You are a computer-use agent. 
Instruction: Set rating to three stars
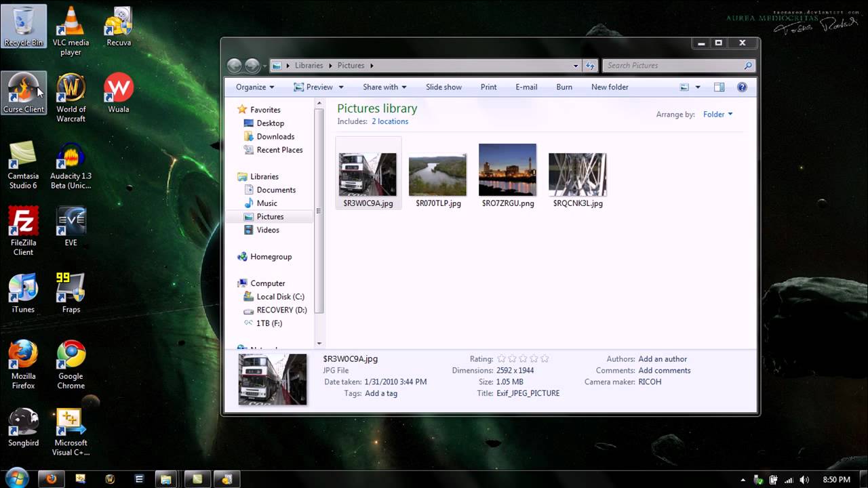(x=523, y=359)
